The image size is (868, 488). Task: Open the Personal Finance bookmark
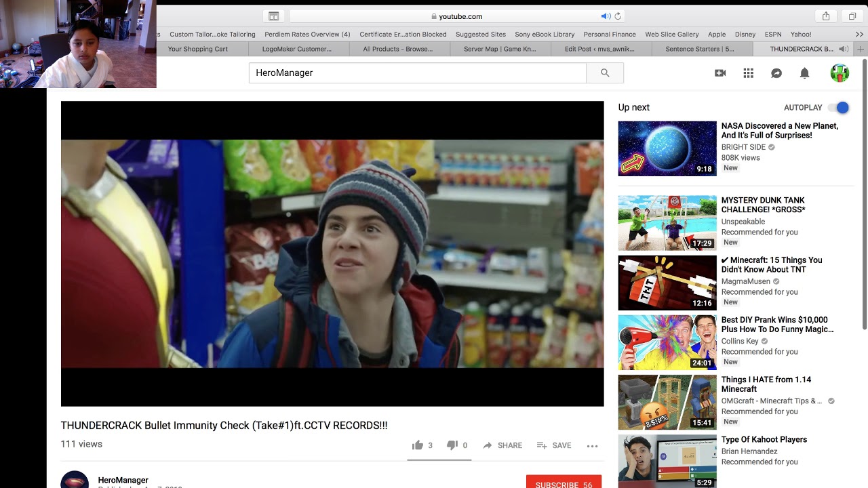[610, 34]
